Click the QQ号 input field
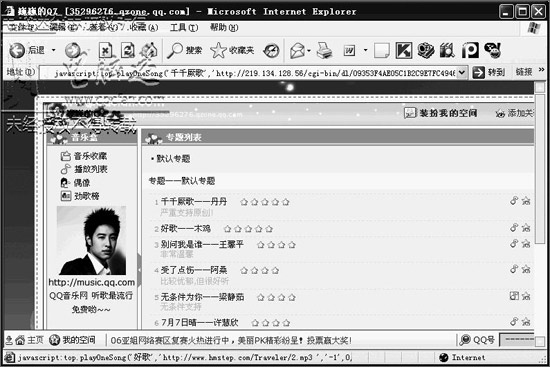 tap(517, 340)
